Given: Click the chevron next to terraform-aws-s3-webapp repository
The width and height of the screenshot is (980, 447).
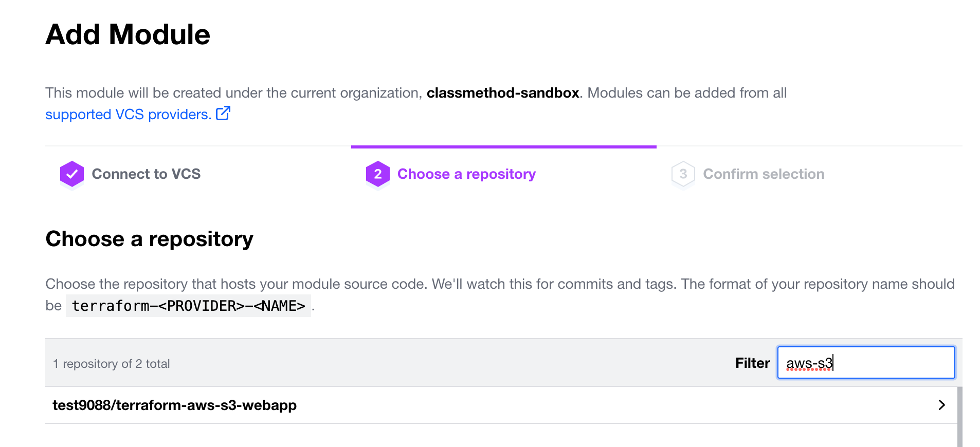Looking at the screenshot, I should [x=942, y=405].
